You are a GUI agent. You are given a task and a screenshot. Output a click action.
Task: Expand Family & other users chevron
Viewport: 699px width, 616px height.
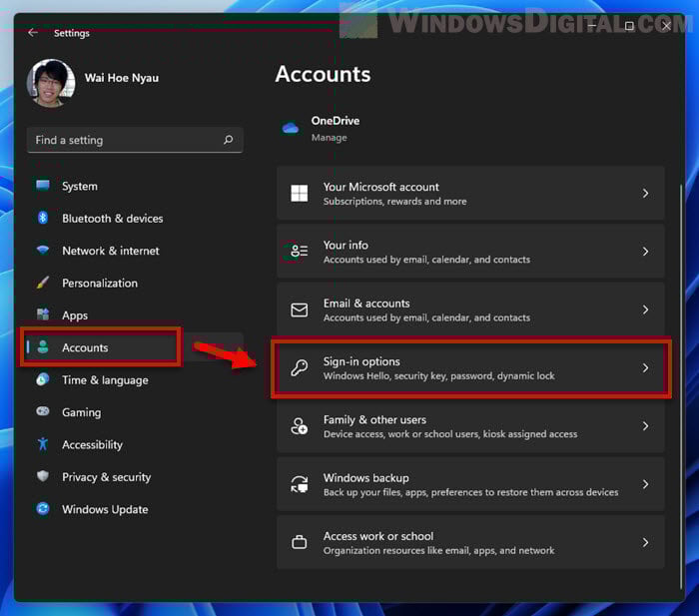[645, 426]
